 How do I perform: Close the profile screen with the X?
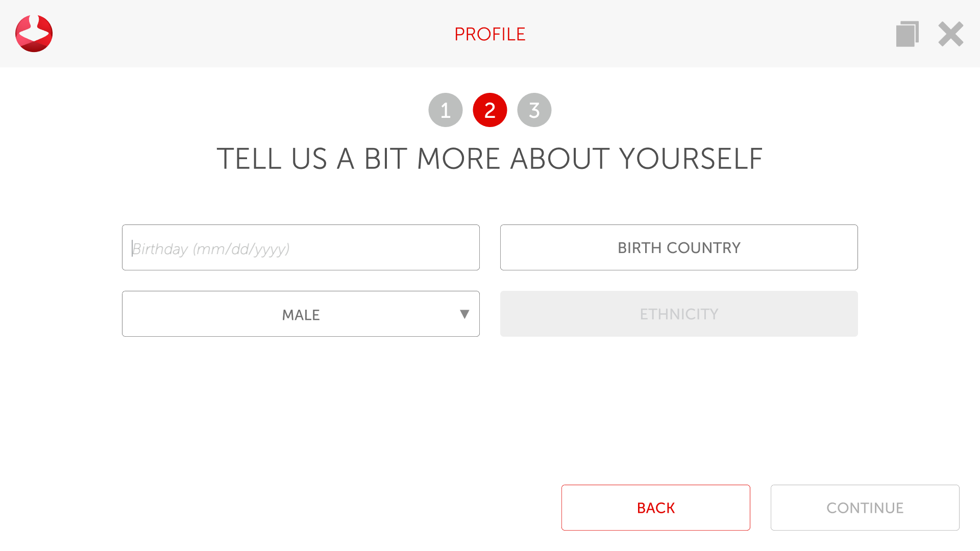click(x=950, y=34)
